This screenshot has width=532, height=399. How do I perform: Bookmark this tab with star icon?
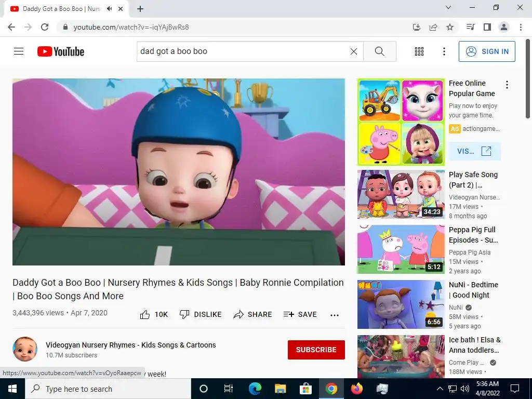(450, 27)
